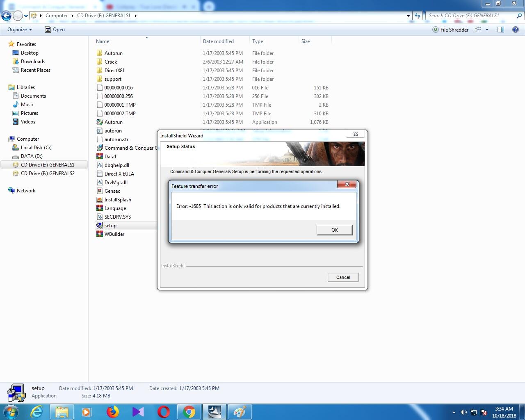This screenshot has height=420, width=525.
Task: Select the SECDRV.SYS file
Action: click(x=117, y=217)
